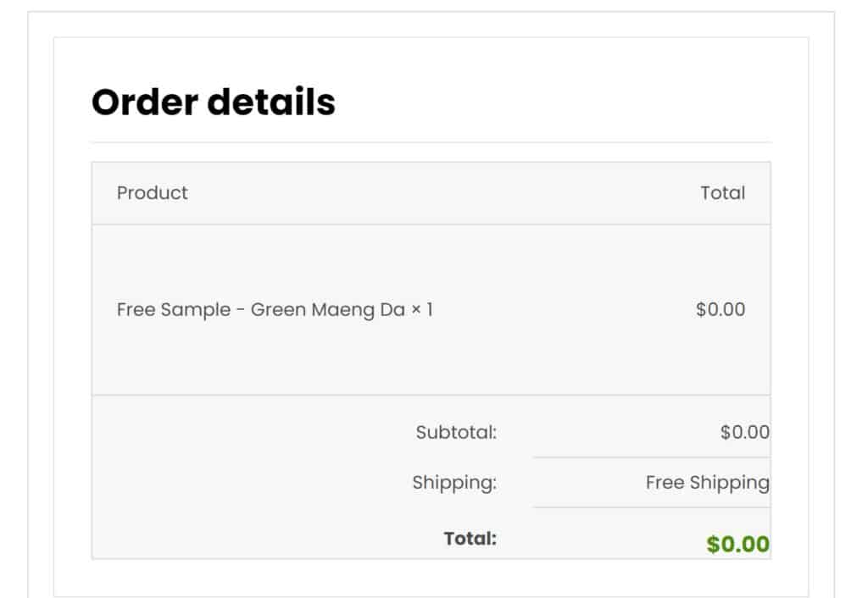Click the "× 1" quantity indicator
Screen dimensions: 868x598
[x=422, y=310]
